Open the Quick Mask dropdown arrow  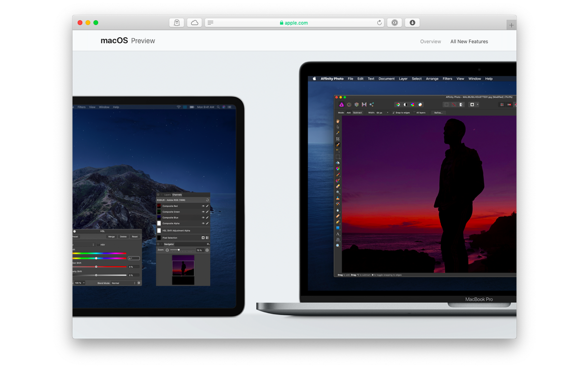478,105
